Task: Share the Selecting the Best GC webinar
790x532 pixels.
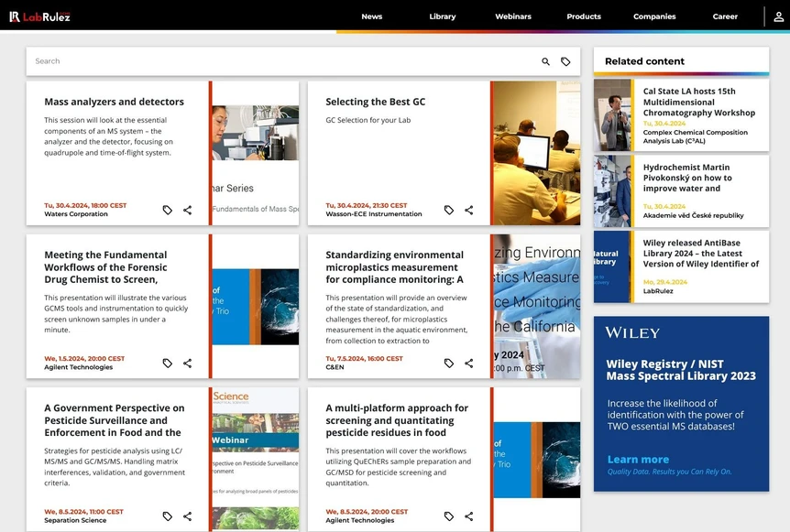Action: pos(469,210)
